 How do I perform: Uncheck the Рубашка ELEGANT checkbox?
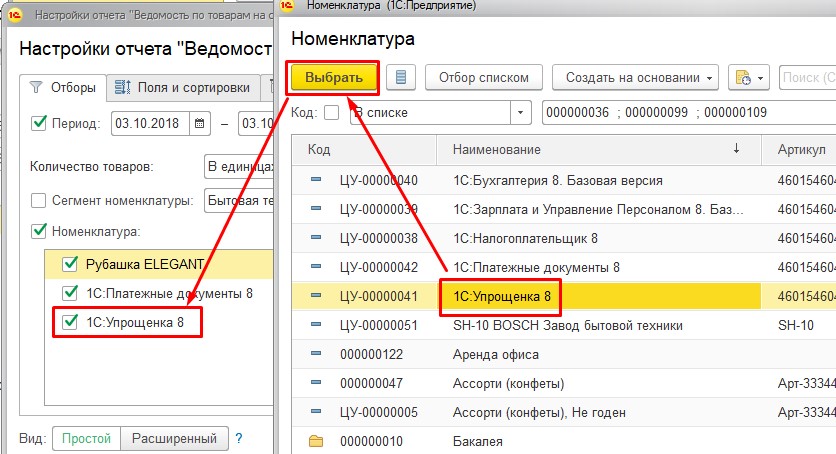pyautogui.click(x=70, y=264)
